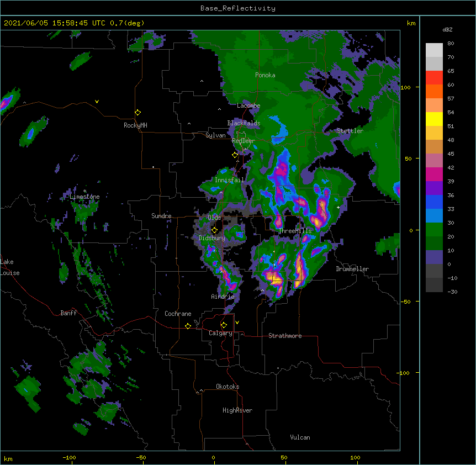This screenshot has height=465, width=476.
Task: Click the yellow diamond marker near RockyMH
Action: [x=137, y=113]
